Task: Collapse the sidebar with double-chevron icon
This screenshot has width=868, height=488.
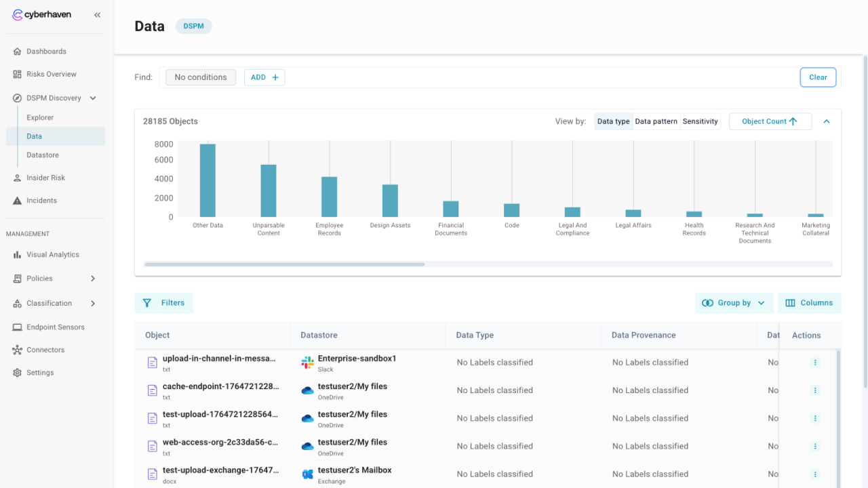Action: [98, 15]
